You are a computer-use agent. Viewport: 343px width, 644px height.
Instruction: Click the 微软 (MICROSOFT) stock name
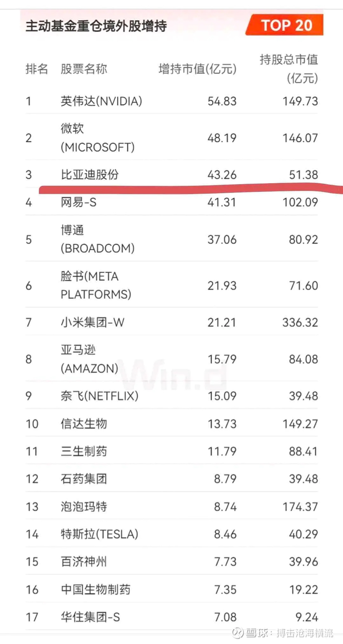(97, 138)
